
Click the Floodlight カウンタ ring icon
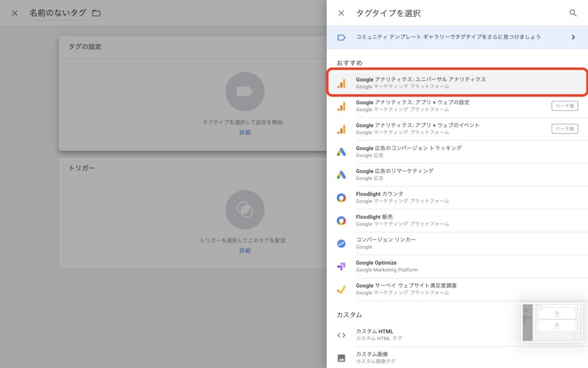[341, 198]
